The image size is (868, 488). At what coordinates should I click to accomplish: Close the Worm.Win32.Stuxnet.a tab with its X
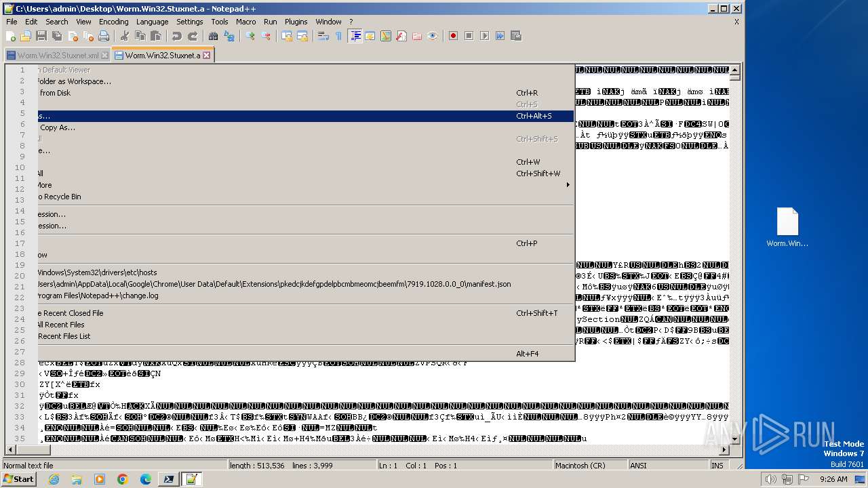click(x=207, y=56)
